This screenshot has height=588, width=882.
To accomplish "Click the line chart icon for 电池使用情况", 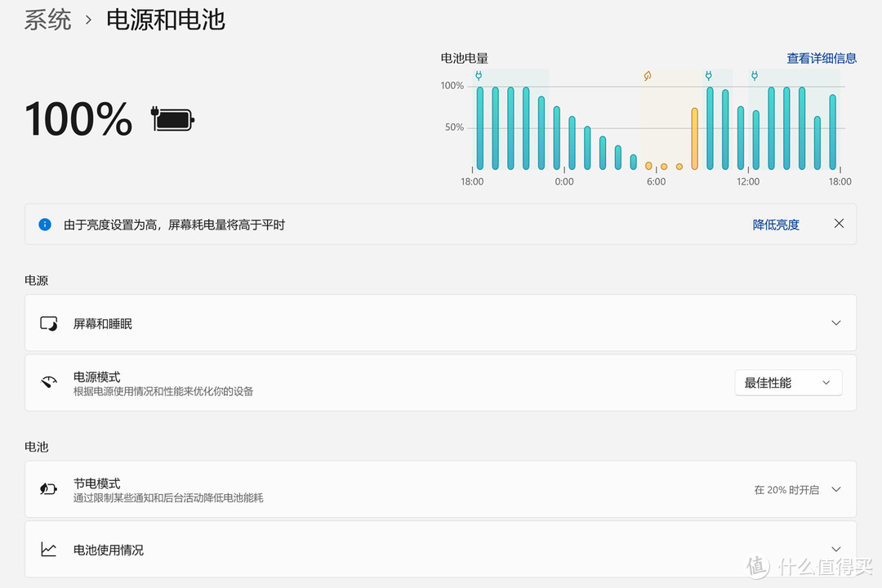I will point(48,550).
